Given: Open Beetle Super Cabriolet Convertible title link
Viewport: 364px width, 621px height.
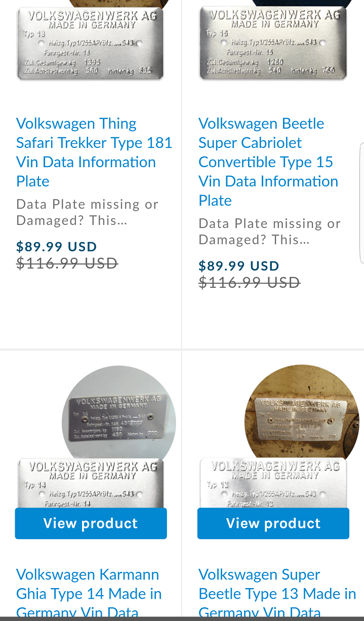Looking at the screenshot, I should click(268, 162).
